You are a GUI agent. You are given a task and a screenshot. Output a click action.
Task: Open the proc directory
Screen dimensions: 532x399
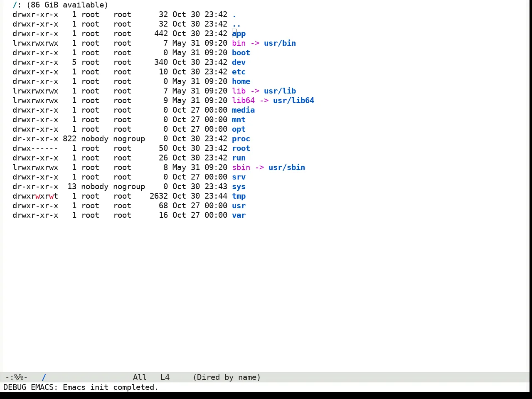(x=241, y=139)
